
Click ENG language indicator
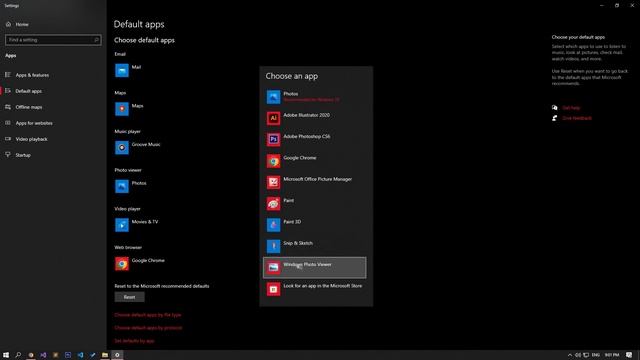[x=596, y=355]
